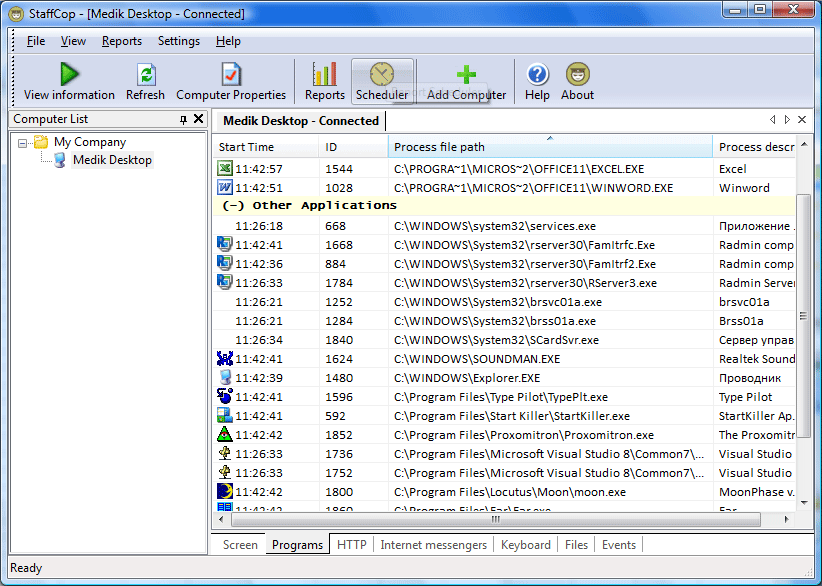
Task: Click the horizontal scrollbar right arrow
Action: point(786,519)
